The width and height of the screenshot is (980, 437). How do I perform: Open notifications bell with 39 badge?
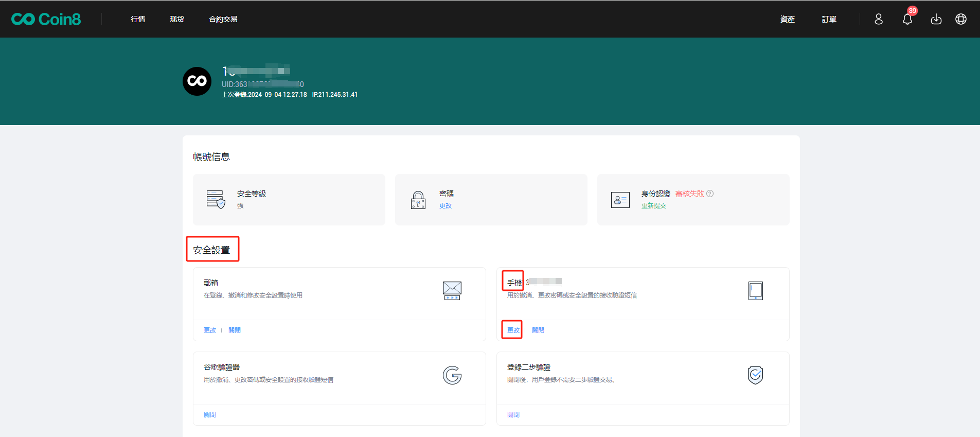(907, 19)
